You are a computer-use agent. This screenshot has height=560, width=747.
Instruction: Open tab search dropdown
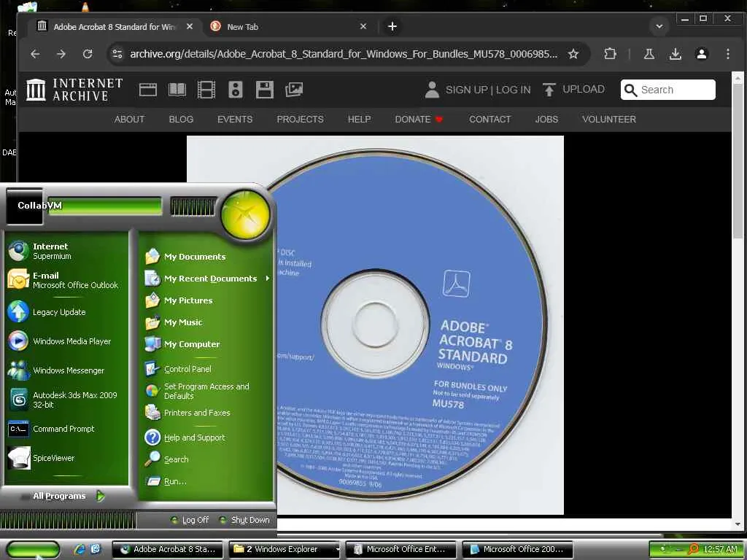(x=659, y=27)
